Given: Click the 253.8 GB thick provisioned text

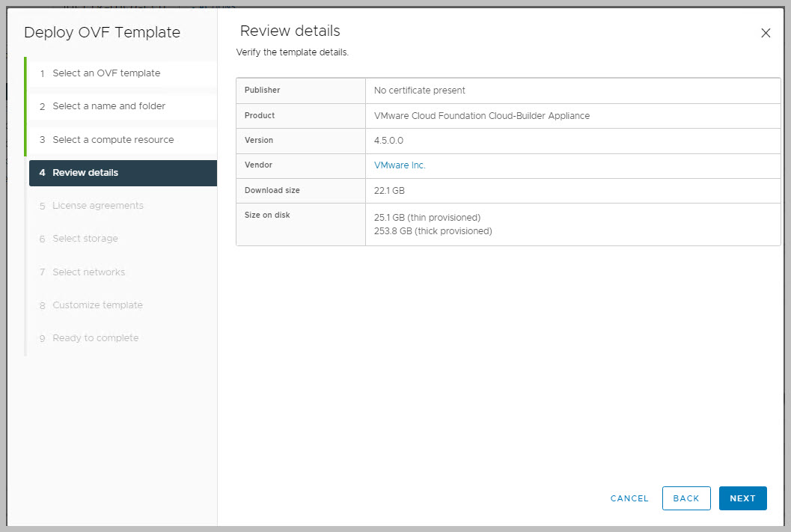Looking at the screenshot, I should tap(433, 231).
